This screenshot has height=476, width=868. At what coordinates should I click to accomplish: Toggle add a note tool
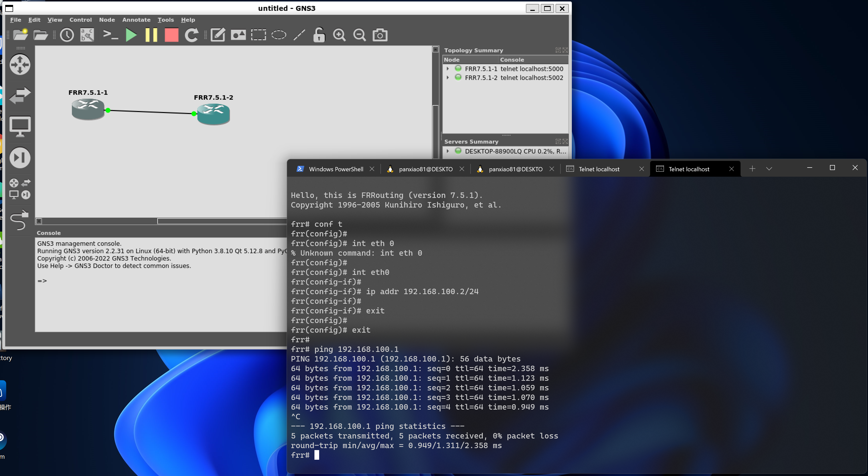(218, 35)
